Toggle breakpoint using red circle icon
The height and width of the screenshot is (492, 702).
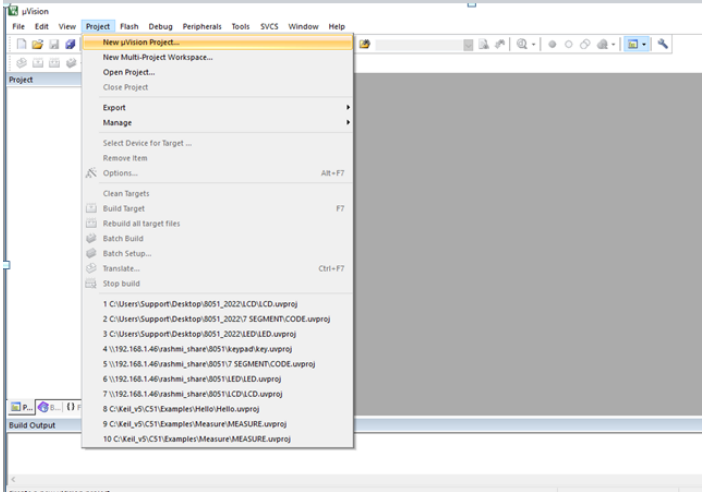[551, 44]
